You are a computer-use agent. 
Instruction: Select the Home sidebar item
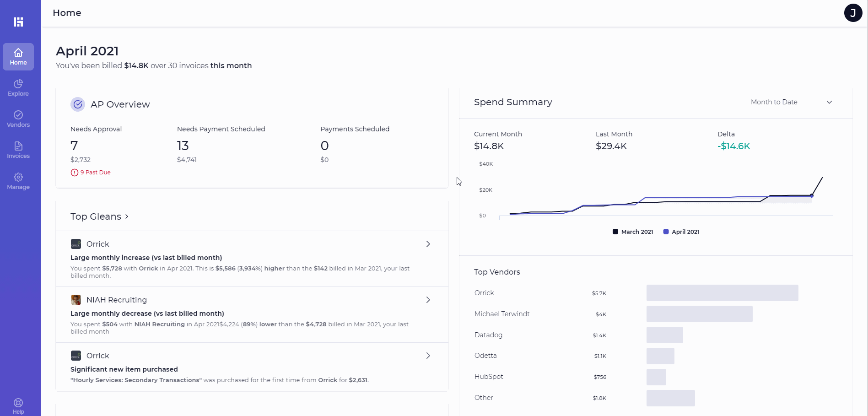pos(18,57)
